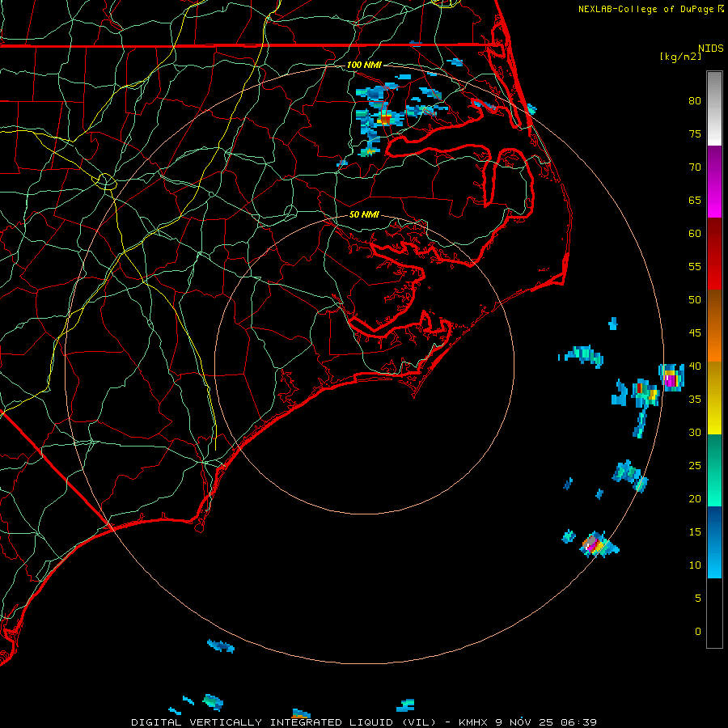Image resolution: width=728 pixels, height=728 pixels.
Task: Select the 9 NOV 25 date text
Action: 525,722
